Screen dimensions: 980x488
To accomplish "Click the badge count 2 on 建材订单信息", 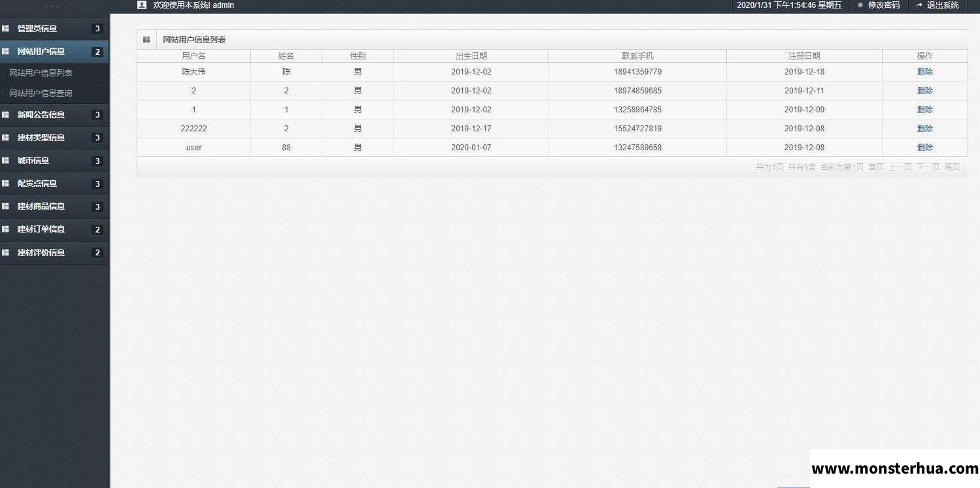I will 97,229.
